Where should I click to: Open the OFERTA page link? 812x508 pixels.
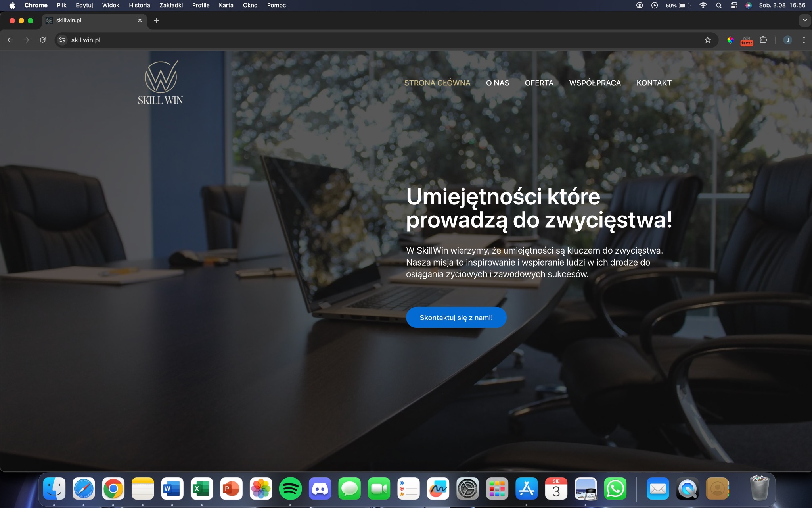click(x=539, y=83)
